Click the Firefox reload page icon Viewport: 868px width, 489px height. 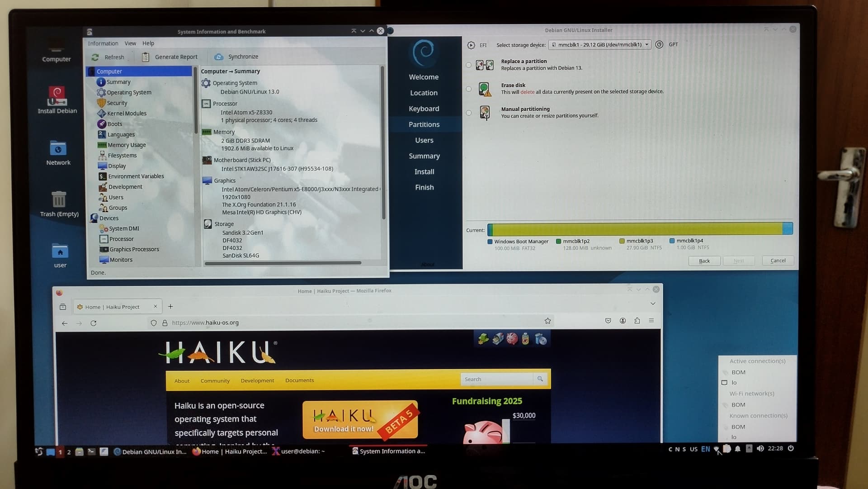coord(94,323)
